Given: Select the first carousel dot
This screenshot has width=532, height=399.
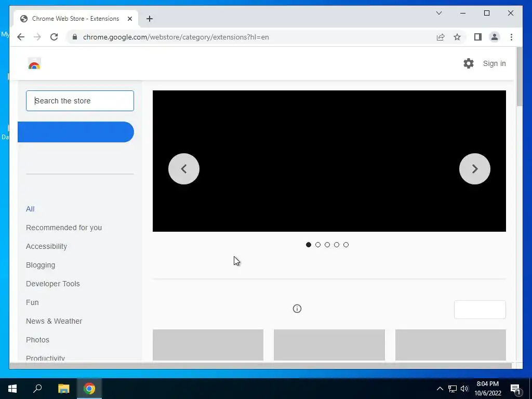Looking at the screenshot, I should coord(309,245).
